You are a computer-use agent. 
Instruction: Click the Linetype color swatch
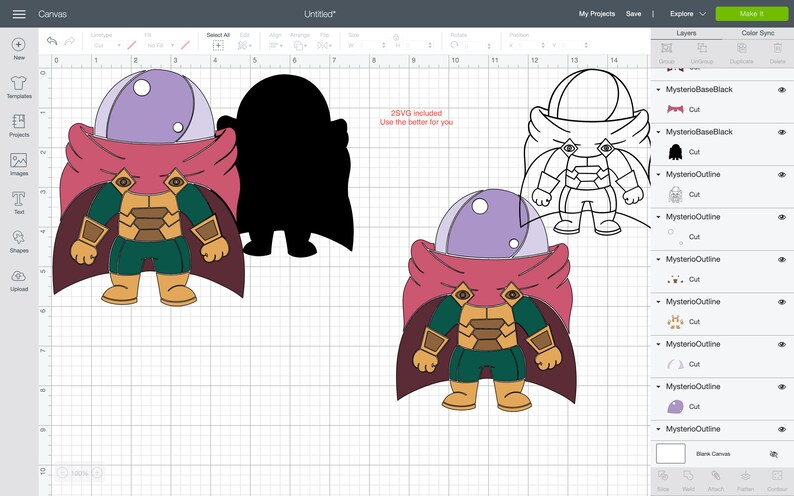(132, 46)
